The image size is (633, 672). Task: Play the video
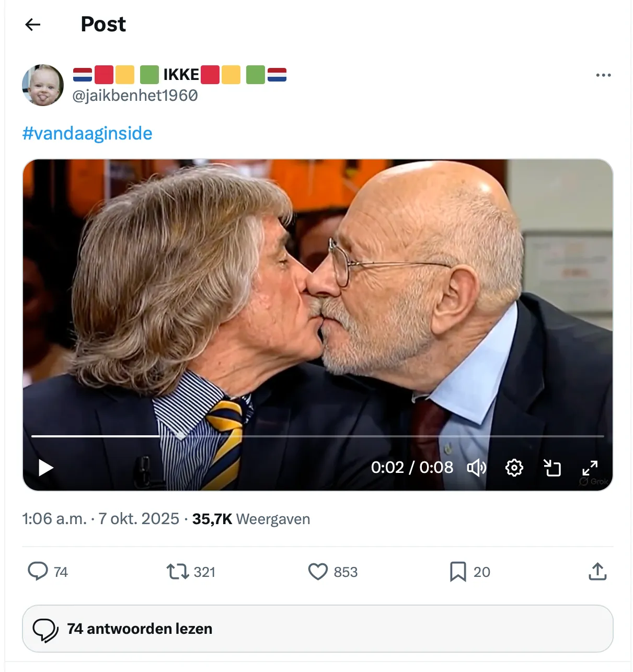click(x=46, y=468)
